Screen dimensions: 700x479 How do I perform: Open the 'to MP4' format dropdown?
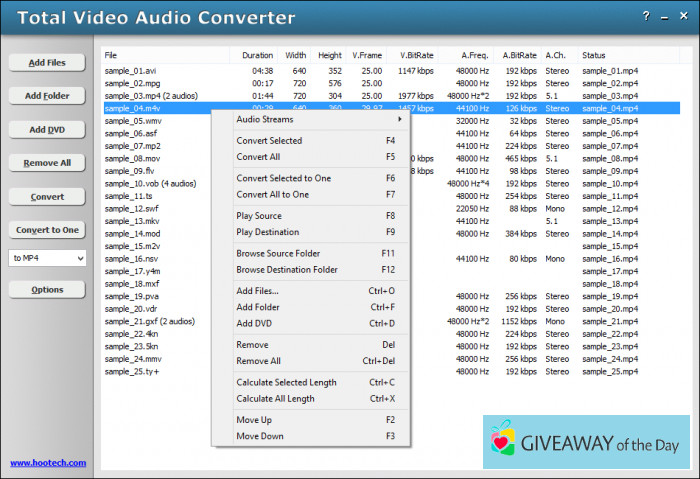click(47, 258)
